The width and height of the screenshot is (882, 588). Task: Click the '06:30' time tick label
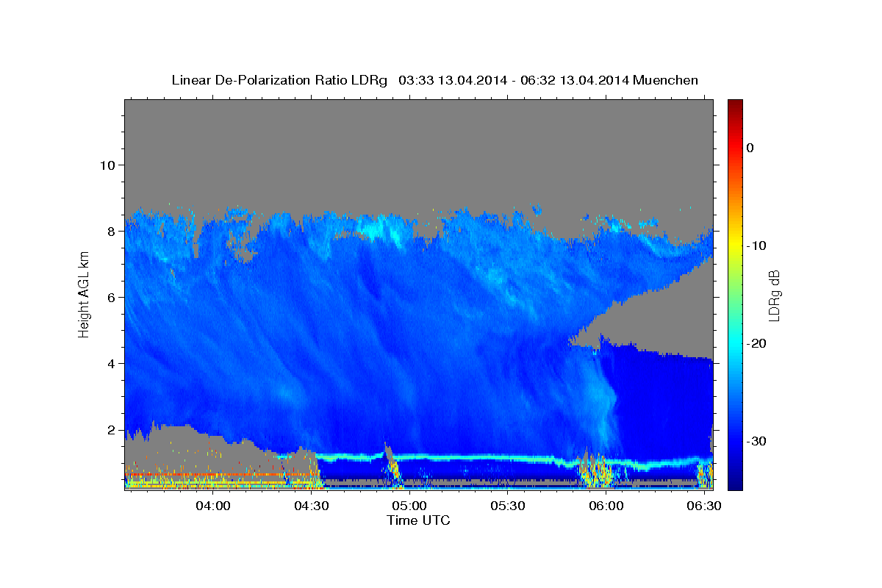point(703,506)
